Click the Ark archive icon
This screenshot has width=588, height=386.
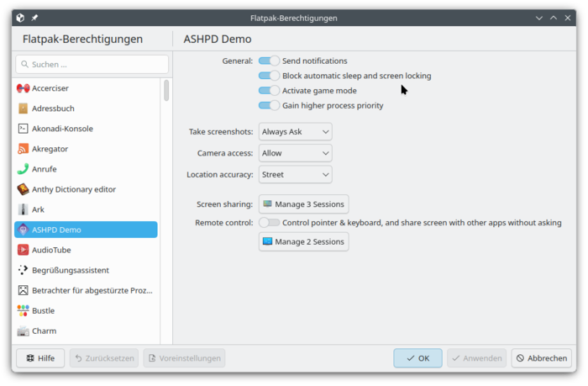coord(24,209)
